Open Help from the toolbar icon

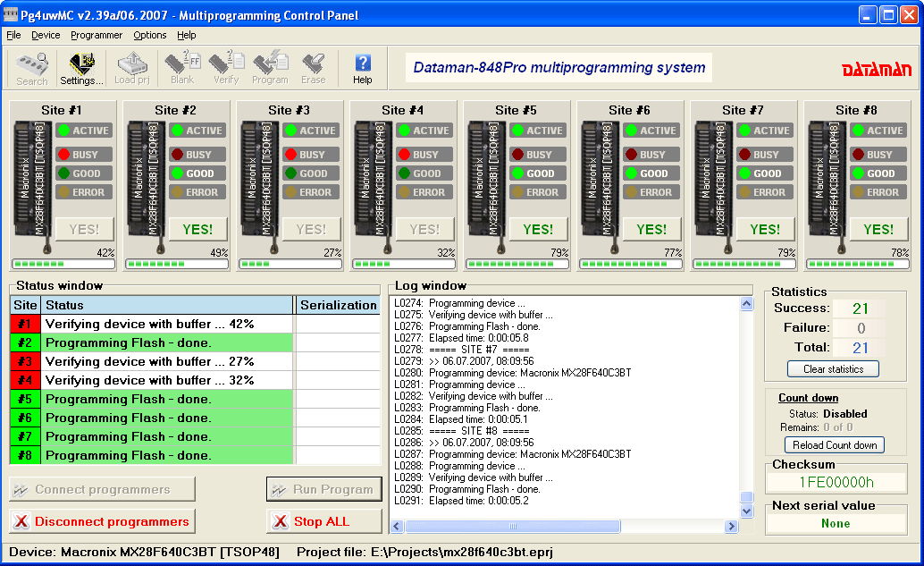363,68
